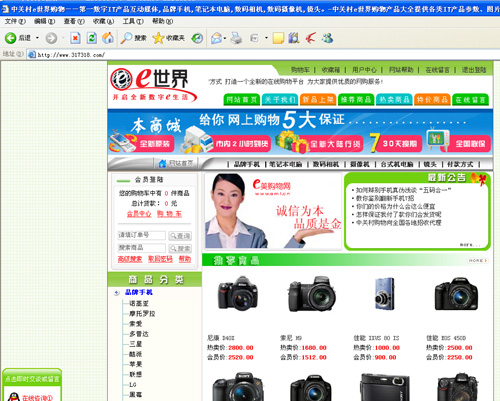Viewport: 500px width, 401px height.
Task: Open the 查看(V) menu
Action: tap(74, 21)
